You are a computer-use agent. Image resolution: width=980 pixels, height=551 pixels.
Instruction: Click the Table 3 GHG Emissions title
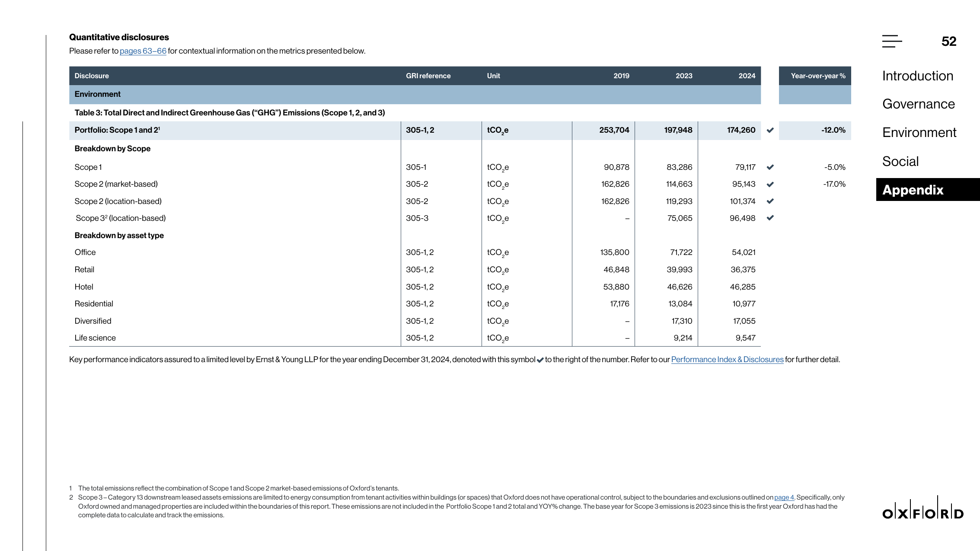pos(230,113)
